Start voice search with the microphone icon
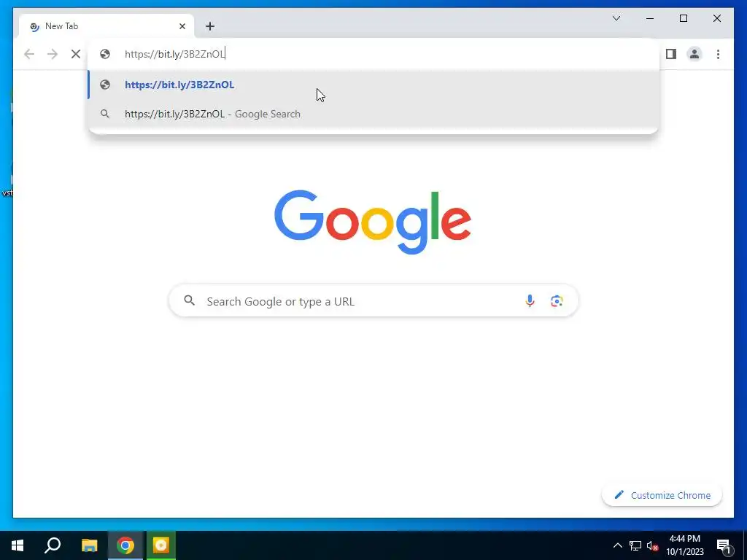Viewport: 747px width, 560px height. point(530,301)
